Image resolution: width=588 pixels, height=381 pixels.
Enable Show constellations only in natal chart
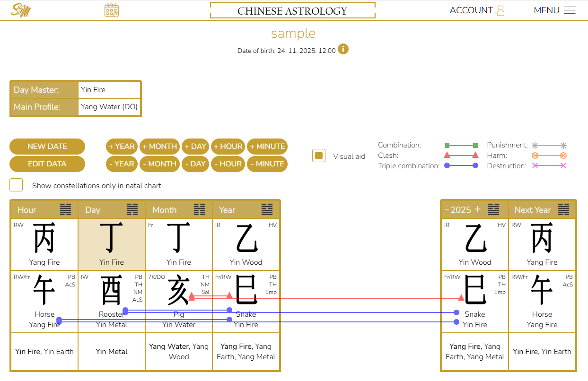click(16, 185)
